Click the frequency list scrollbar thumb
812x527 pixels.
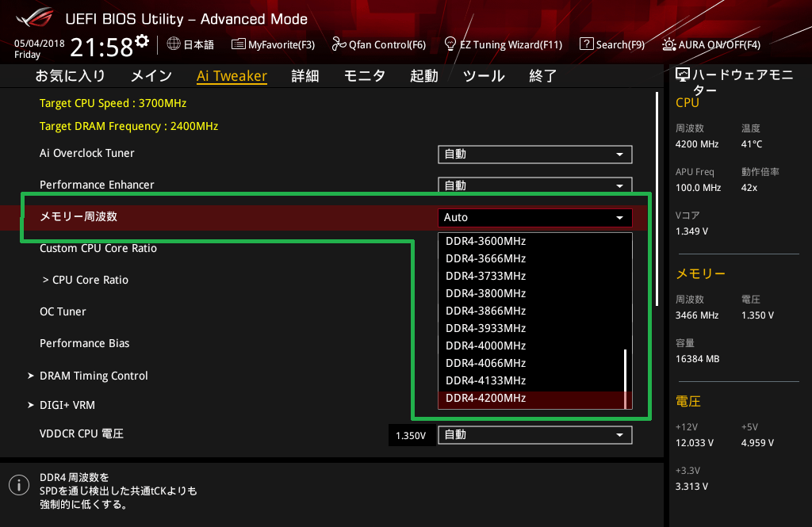(626, 379)
